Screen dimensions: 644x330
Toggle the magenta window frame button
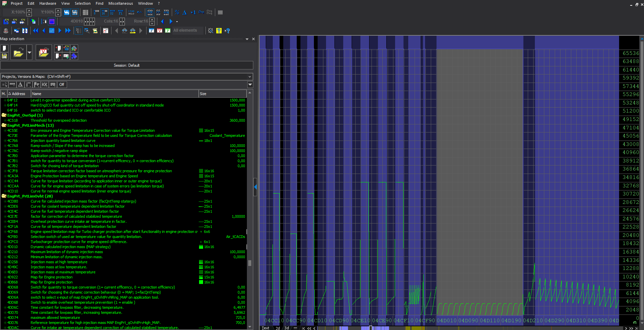(52, 22)
